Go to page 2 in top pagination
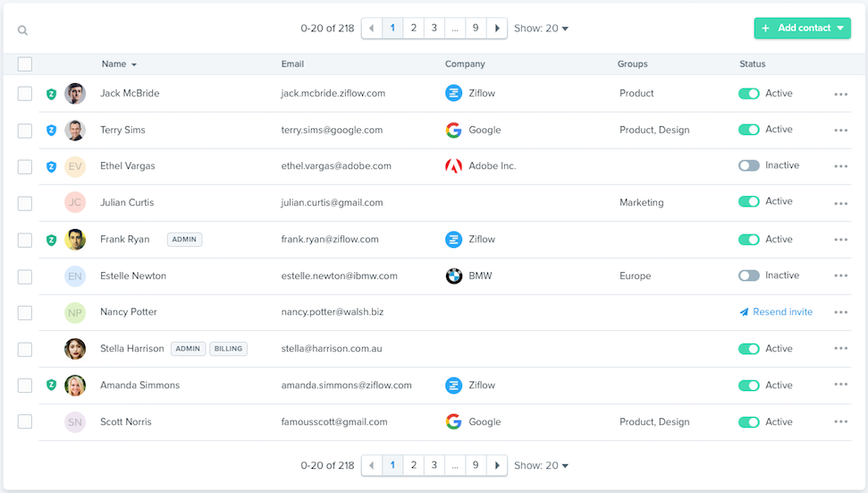Image resolution: width=868 pixels, height=493 pixels. tap(414, 29)
